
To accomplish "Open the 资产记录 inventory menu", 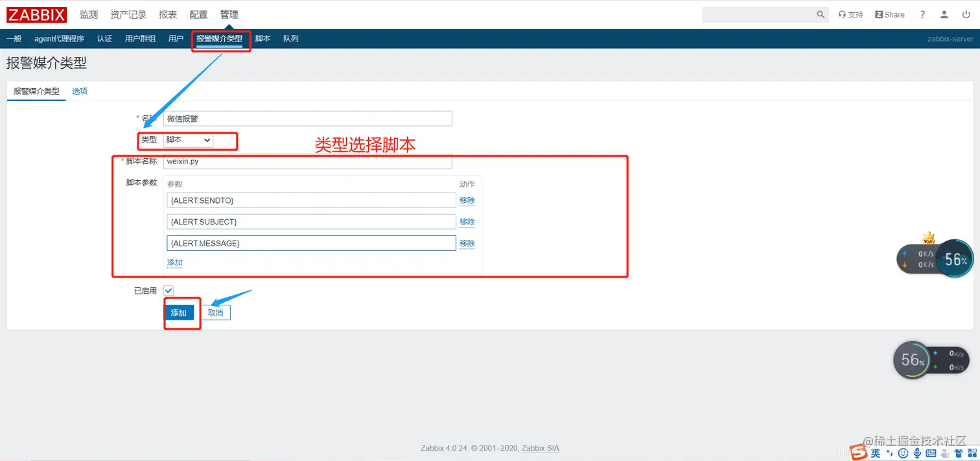I will click(128, 14).
